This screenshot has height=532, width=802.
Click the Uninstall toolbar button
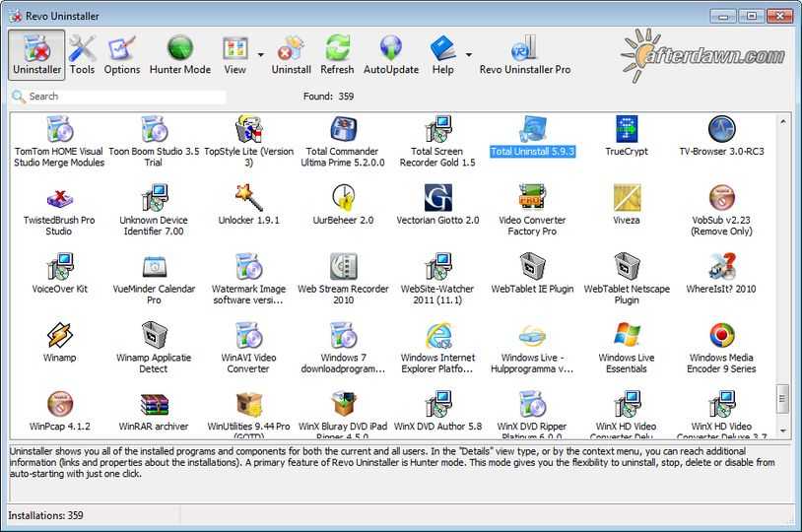click(x=291, y=54)
